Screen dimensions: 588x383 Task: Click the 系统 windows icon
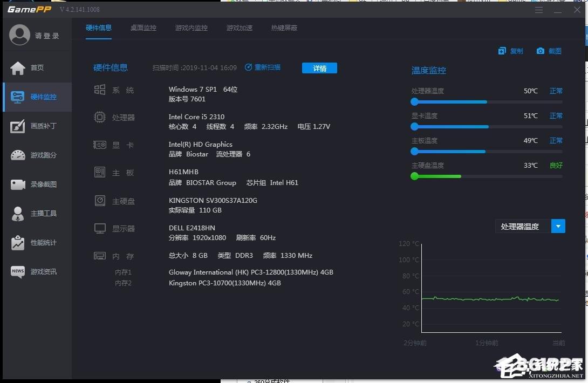[x=100, y=90]
